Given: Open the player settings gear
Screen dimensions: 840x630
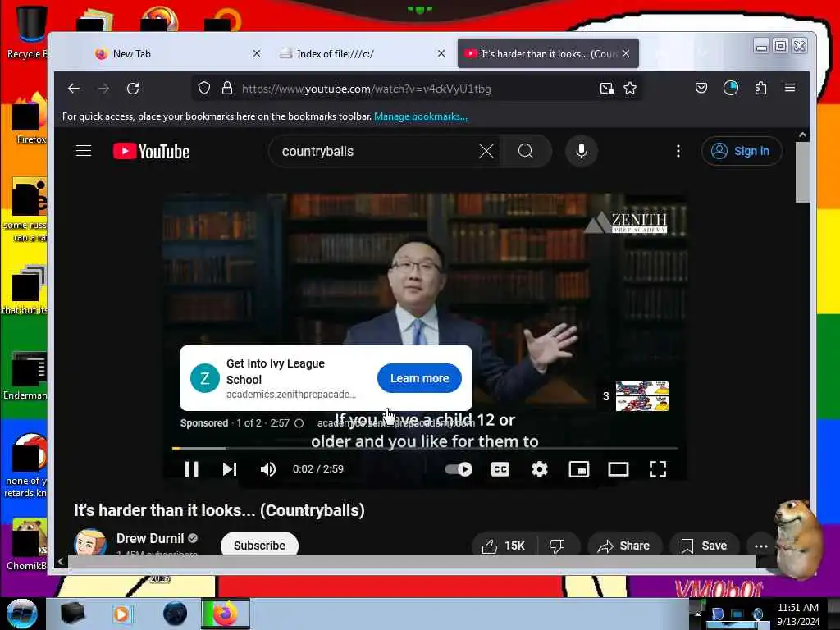Looking at the screenshot, I should coord(540,469).
